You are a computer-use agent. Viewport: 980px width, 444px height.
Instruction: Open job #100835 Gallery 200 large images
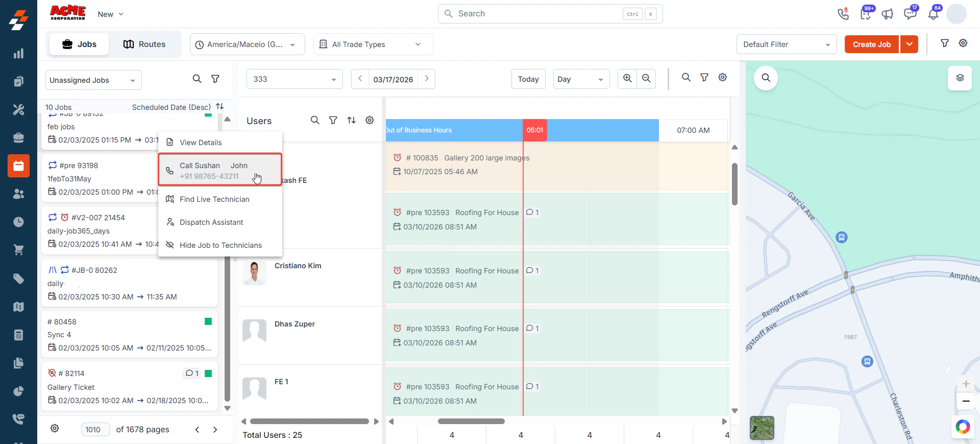coord(557,165)
